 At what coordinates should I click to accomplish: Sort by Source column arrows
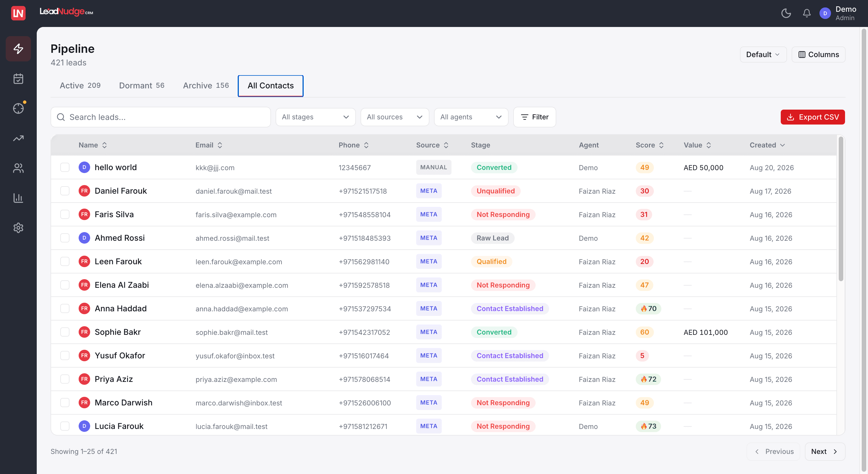(x=446, y=145)
